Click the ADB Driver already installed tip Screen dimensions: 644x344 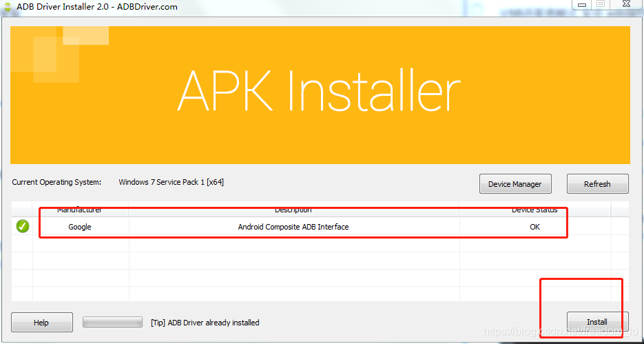click(205, 323)
